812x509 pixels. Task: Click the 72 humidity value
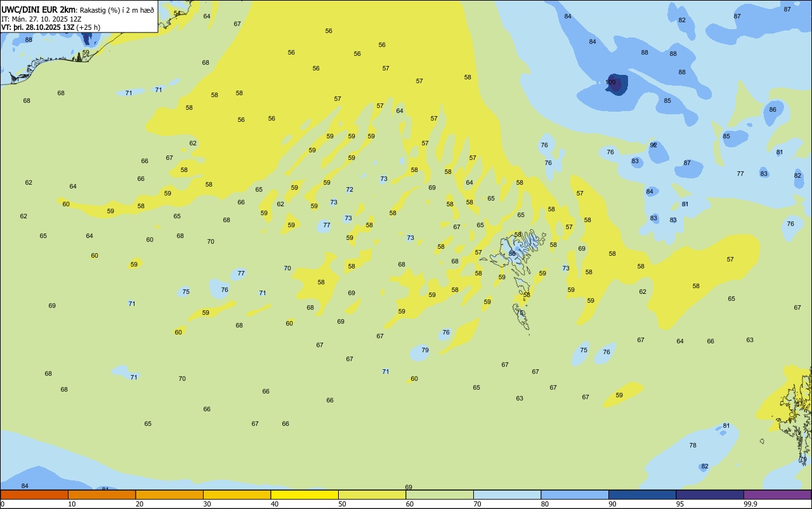pyautogui.click(x=350, y=190)
